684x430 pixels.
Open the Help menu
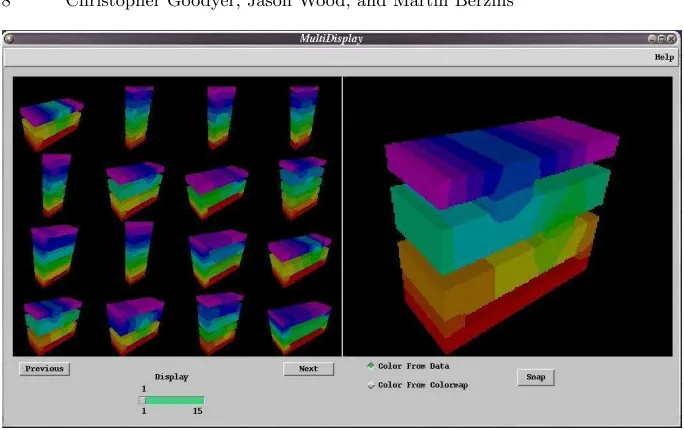coord(664,57)
